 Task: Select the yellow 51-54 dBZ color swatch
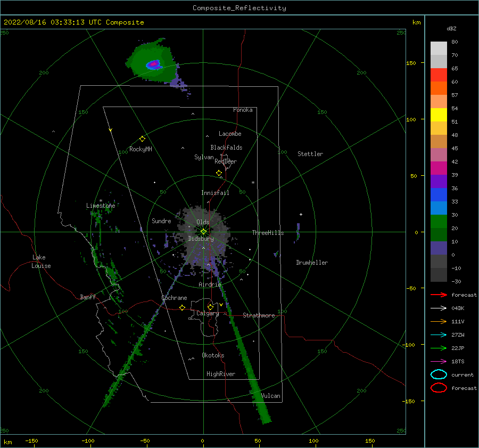click(439, 115)
